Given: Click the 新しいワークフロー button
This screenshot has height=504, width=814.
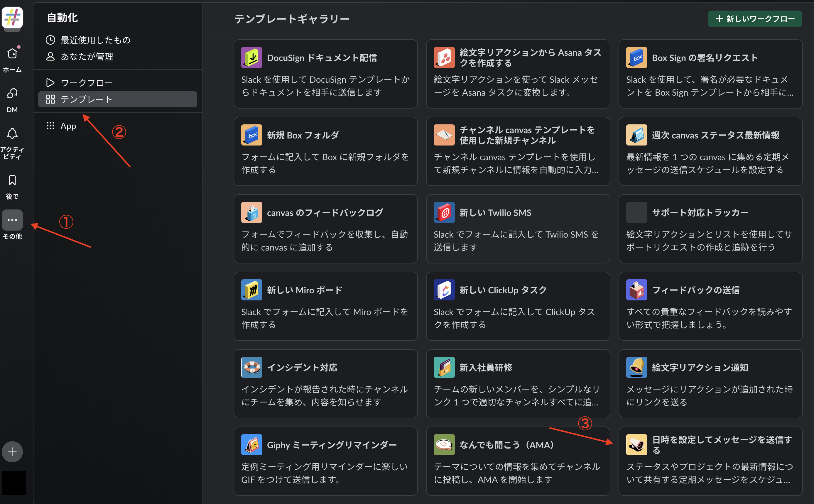Looking at the screenshot, I should [x=755, y=19].
